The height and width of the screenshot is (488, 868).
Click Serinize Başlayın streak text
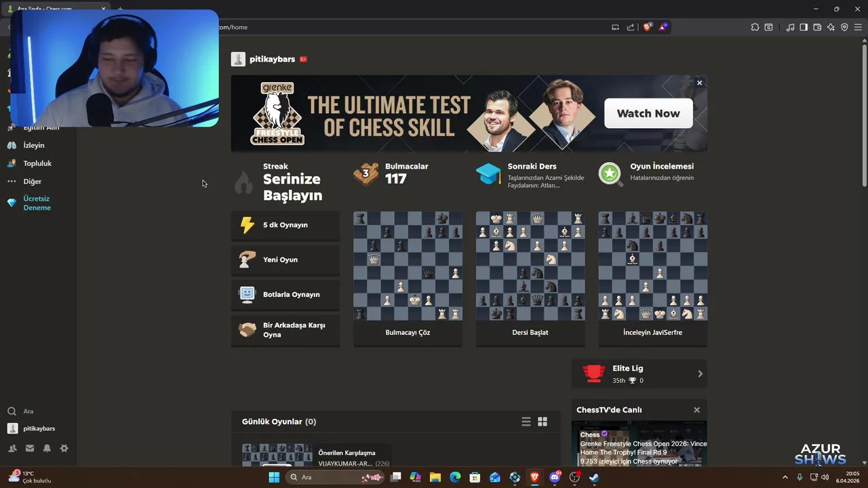292,187
